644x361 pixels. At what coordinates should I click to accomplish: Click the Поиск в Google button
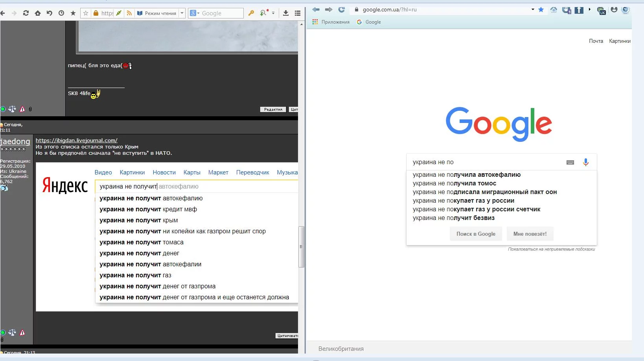476,234
